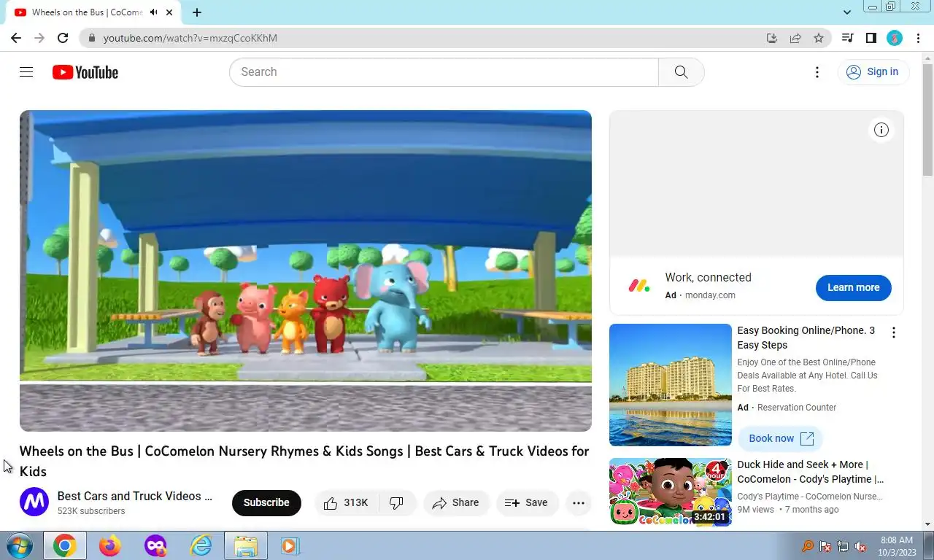Mute tab via speaker icon on tab
This screenshot has height=560, width=934.
[153, 12]
